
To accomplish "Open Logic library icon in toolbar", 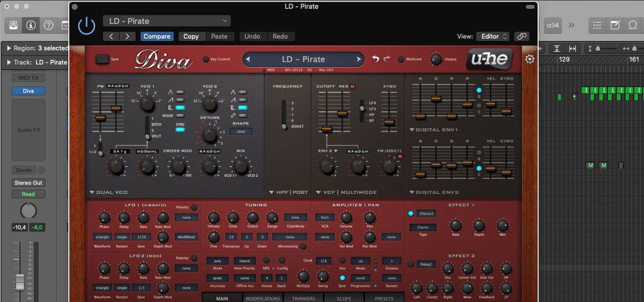I will (14, 25).
